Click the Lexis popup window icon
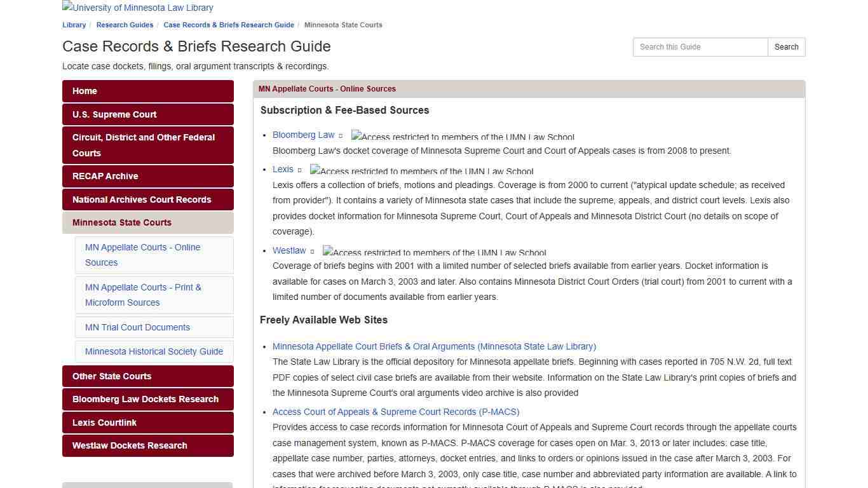This screenshot has width=868, height=488. 299,170
